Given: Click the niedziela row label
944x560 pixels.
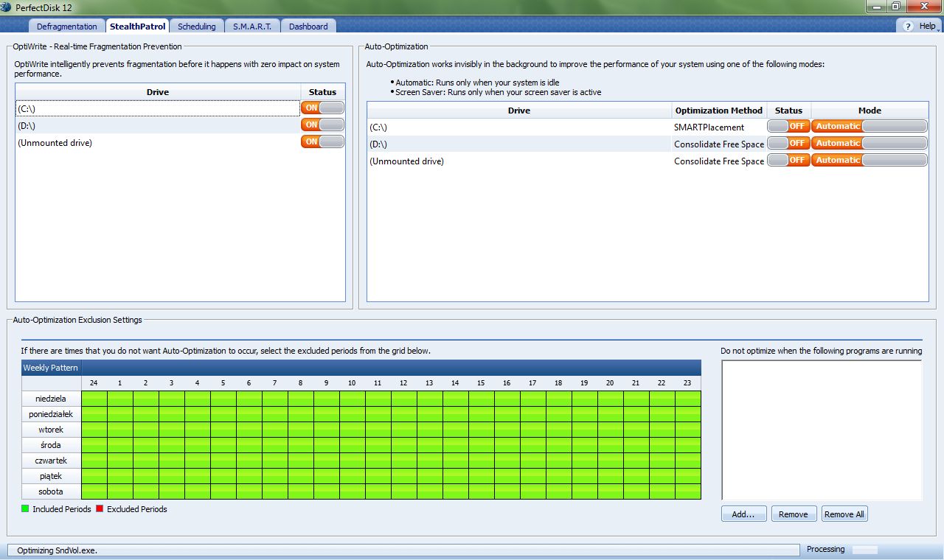Looking at the screenshot, I should point(51,399).
